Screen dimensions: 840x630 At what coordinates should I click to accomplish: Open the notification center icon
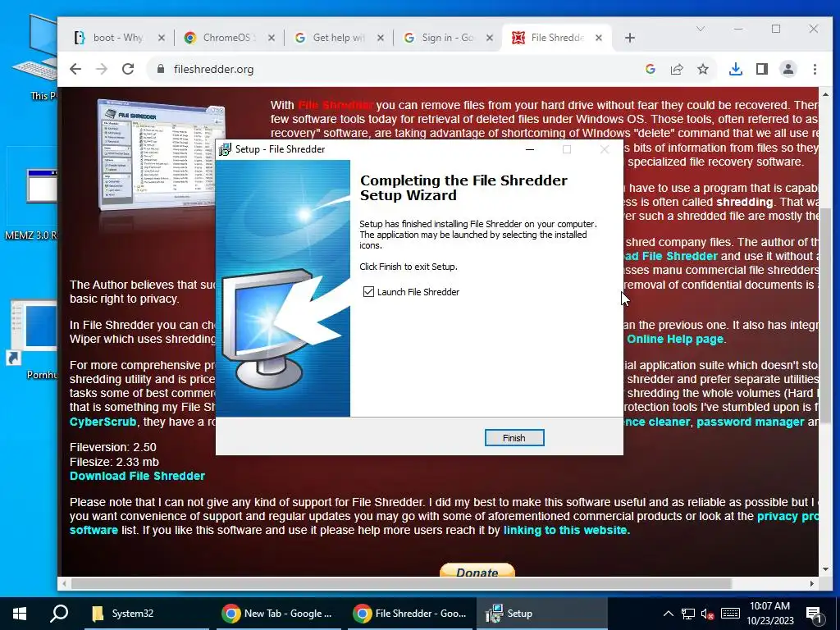point(814,614)
